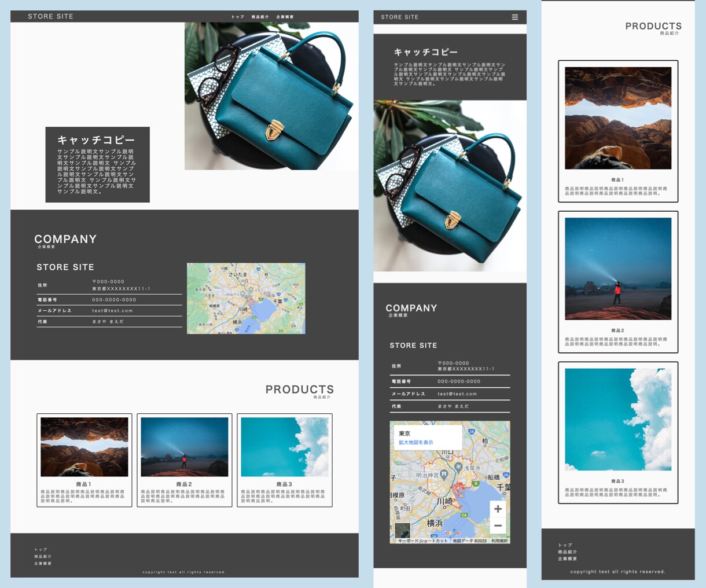
Task: Click the 拡大地図を表示 map link
Action: [415, 443]
